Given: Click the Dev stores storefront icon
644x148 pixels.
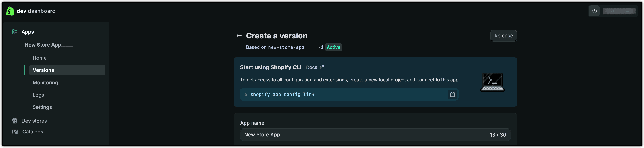Looking at the screenshot, I should [15, 121].
